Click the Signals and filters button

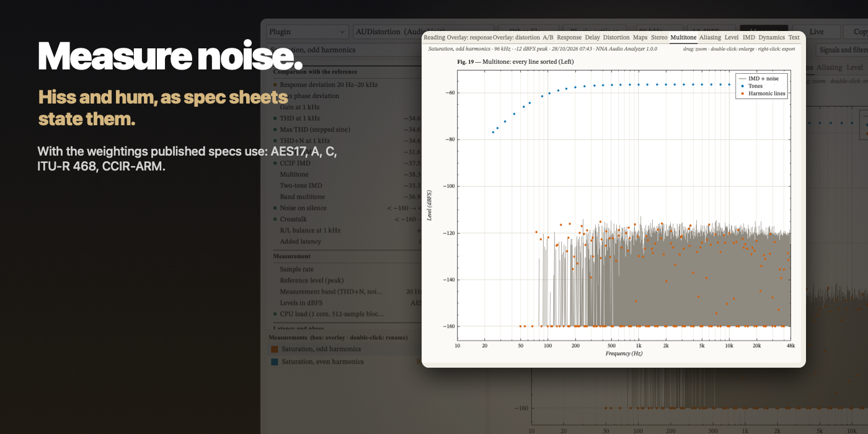[842, 50]
